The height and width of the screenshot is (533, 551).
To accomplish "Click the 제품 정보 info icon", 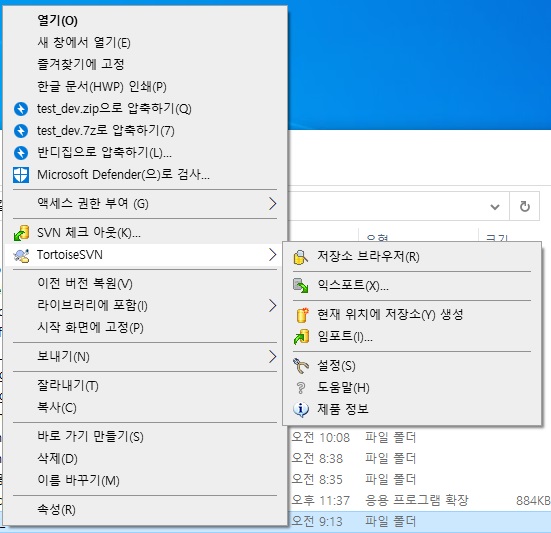I will point(301,409).
